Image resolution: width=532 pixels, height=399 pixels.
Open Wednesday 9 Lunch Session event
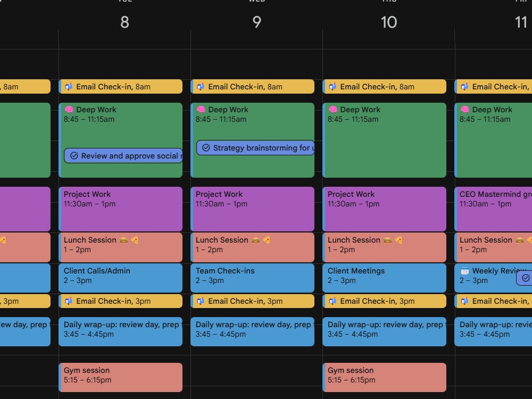[x=252, y=247]
